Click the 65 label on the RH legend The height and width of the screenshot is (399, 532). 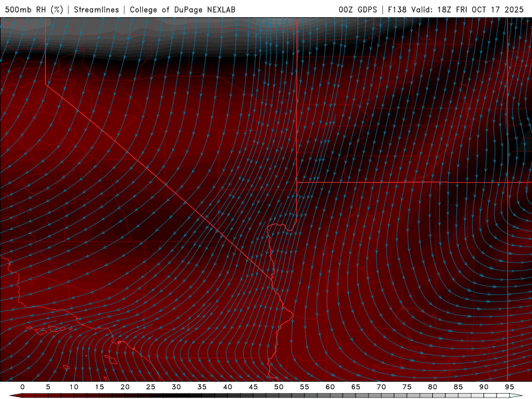(x=356, y=387)
